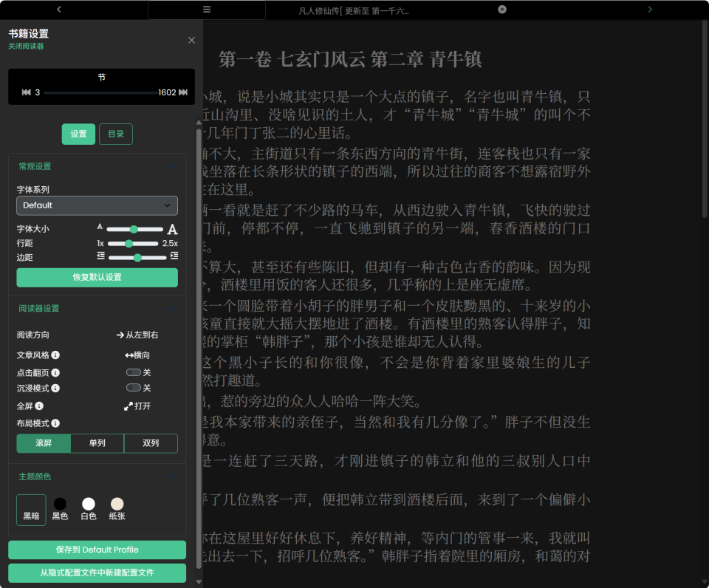Choose the 纸张 theme color swatch

click(x=117, y=505)
